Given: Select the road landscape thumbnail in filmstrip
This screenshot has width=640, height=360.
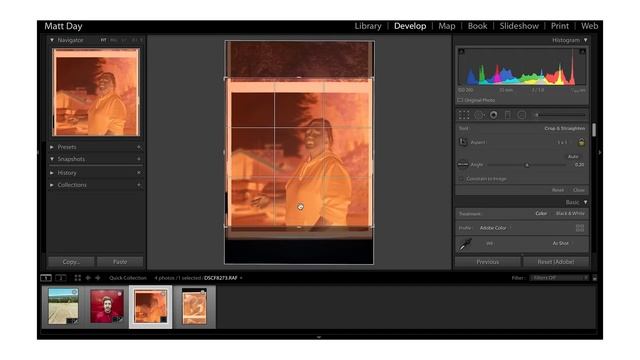Looking at the screenshot, I should pyautogui.click(x=63, y=307).
